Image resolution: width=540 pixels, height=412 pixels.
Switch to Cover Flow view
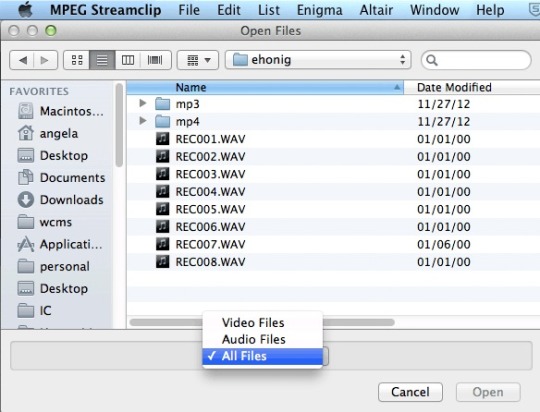tap(155, 60)
